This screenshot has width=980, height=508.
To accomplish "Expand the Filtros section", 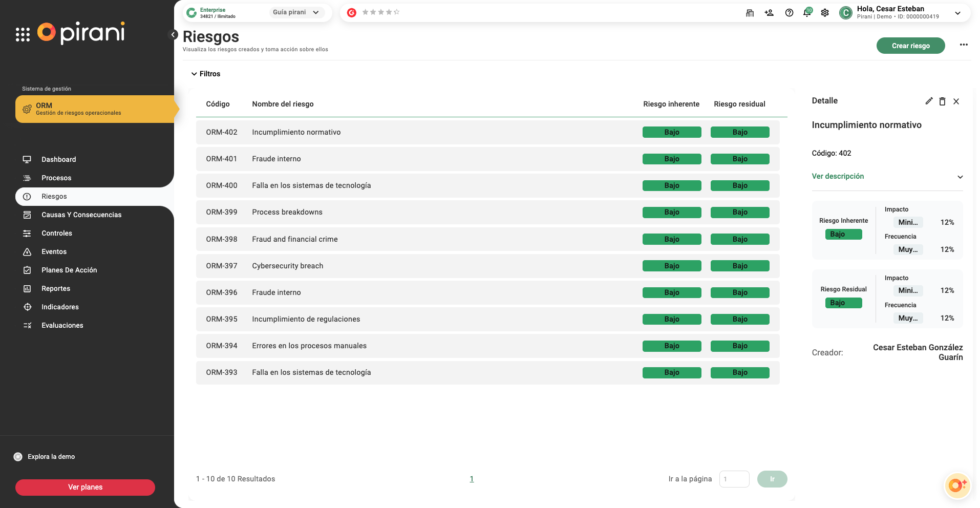I will (x=206, y=74).
